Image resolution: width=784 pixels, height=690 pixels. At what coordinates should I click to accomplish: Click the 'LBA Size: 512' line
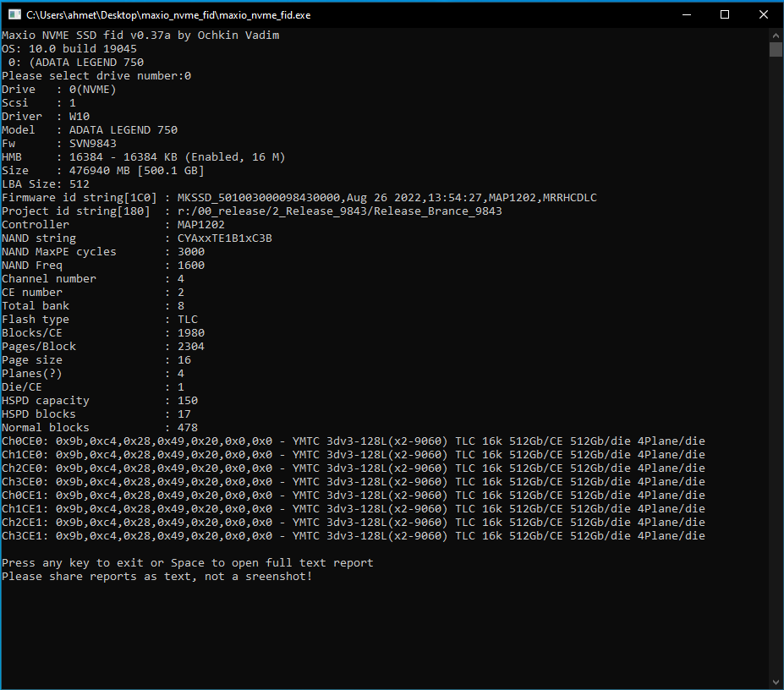[46, 183]
